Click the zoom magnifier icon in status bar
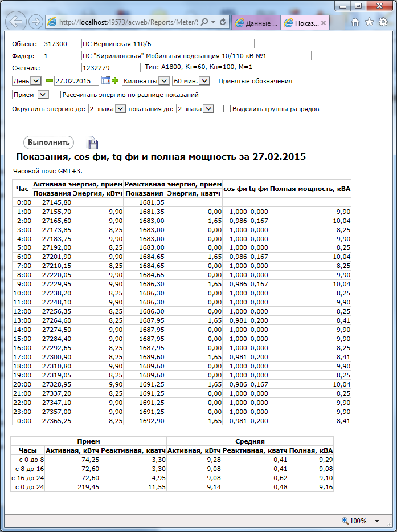 (x=345, y=521)
